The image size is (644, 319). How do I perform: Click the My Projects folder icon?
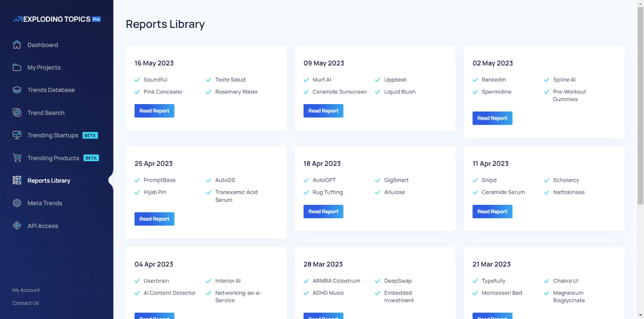click(17, 68)
